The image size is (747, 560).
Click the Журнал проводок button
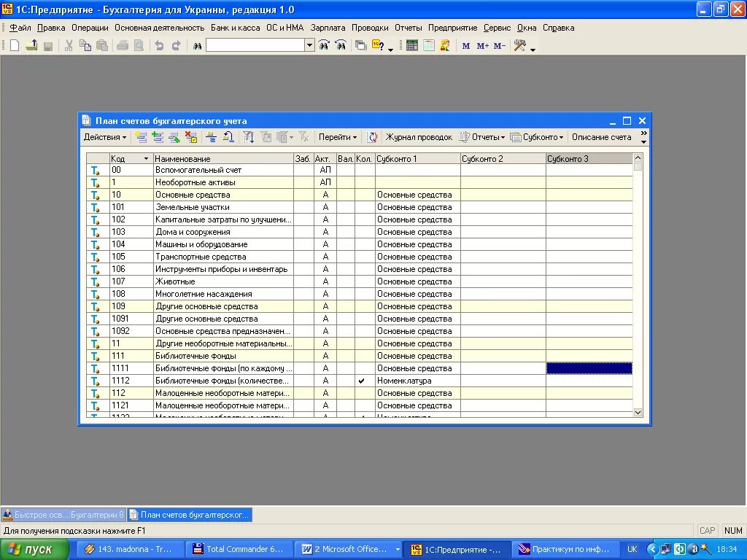(419, 137)
